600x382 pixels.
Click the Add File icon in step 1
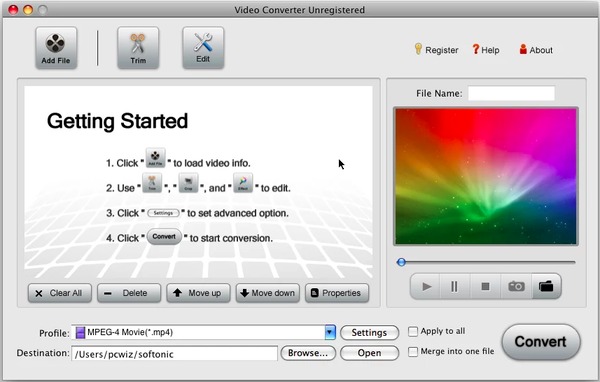click(x=155, y=158)
